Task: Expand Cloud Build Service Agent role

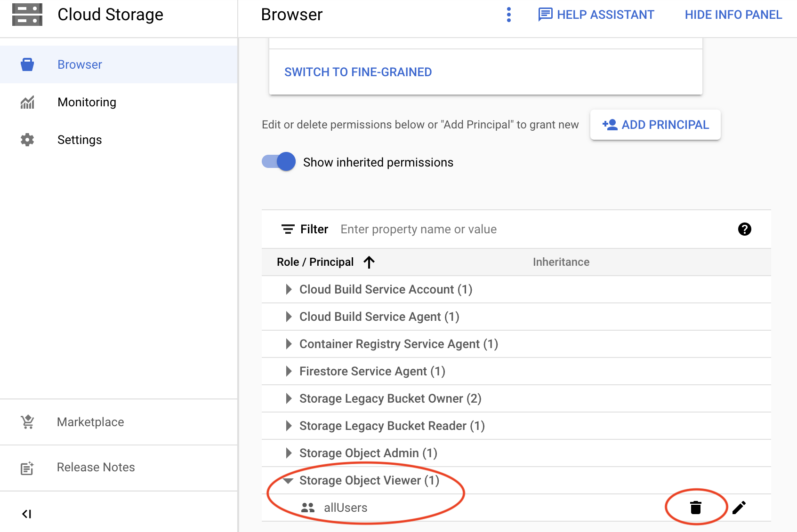Action: (x=289, y=317)
